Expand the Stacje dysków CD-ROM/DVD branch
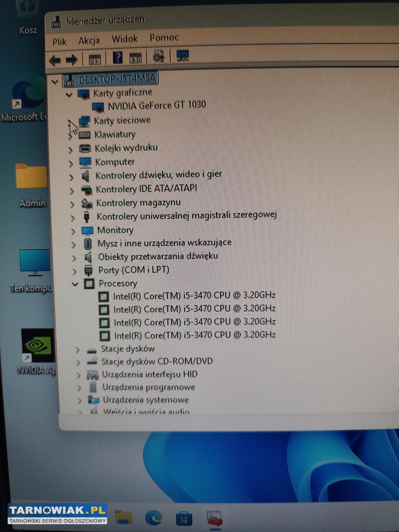 click(x=78, y=363)
